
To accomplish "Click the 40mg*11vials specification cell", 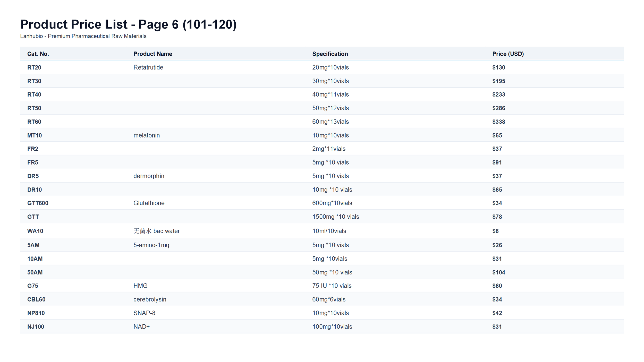I will tap(331, 94).
